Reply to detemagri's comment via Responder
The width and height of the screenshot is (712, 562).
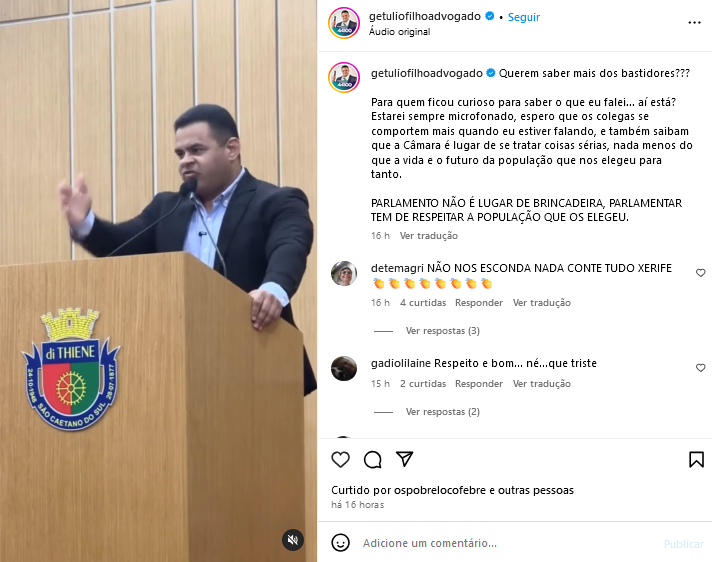pos(479,303)
